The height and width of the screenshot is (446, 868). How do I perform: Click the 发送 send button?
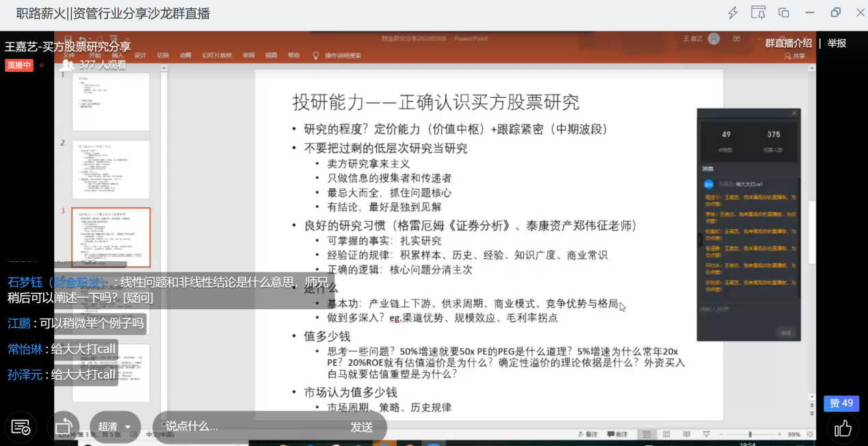click(362, 427)
